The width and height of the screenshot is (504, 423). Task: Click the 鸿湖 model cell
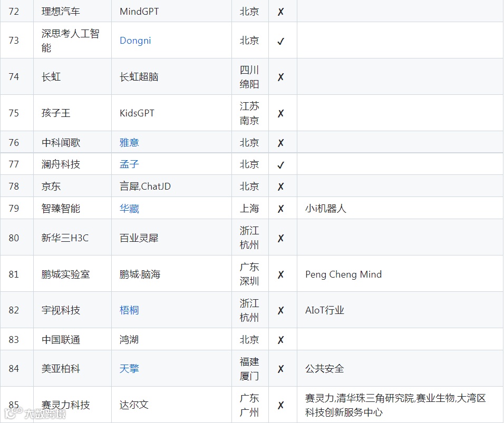click(172, 339)
